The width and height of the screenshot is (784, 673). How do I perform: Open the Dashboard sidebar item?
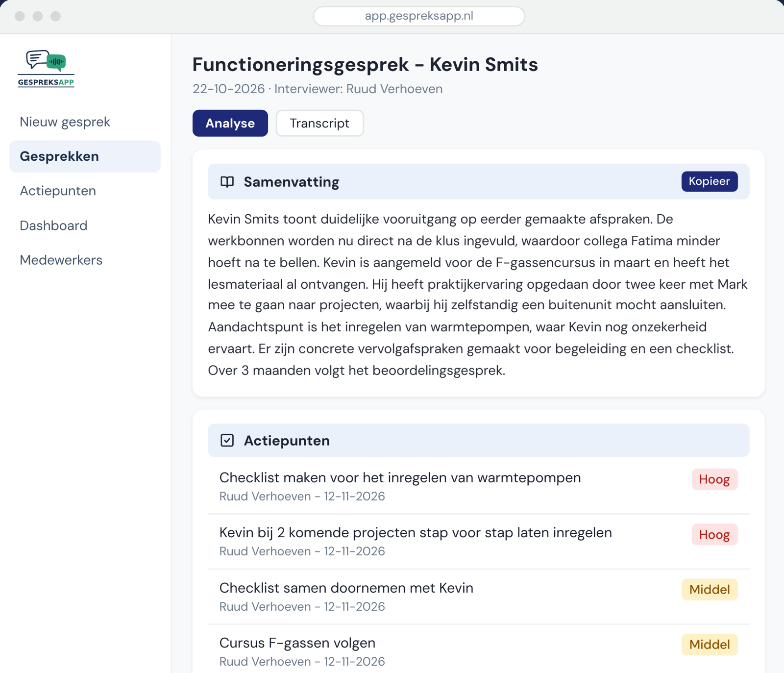53,225
